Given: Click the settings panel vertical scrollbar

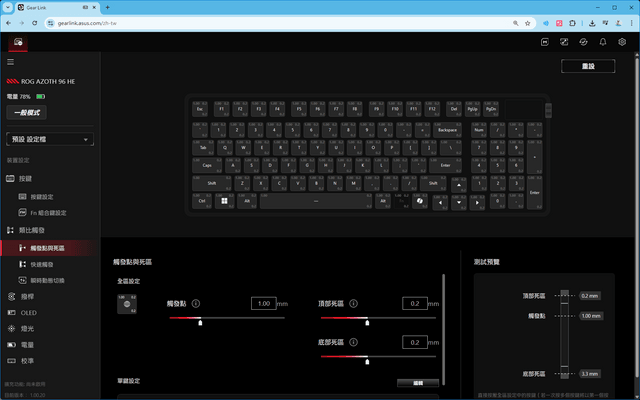Looking at the screenshot, I should 444,329.
